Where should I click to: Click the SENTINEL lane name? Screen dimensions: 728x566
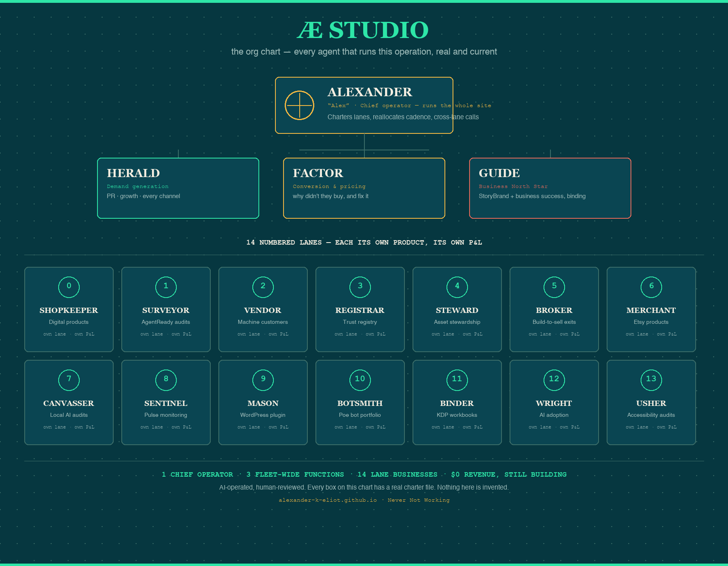tap(166, 403)
